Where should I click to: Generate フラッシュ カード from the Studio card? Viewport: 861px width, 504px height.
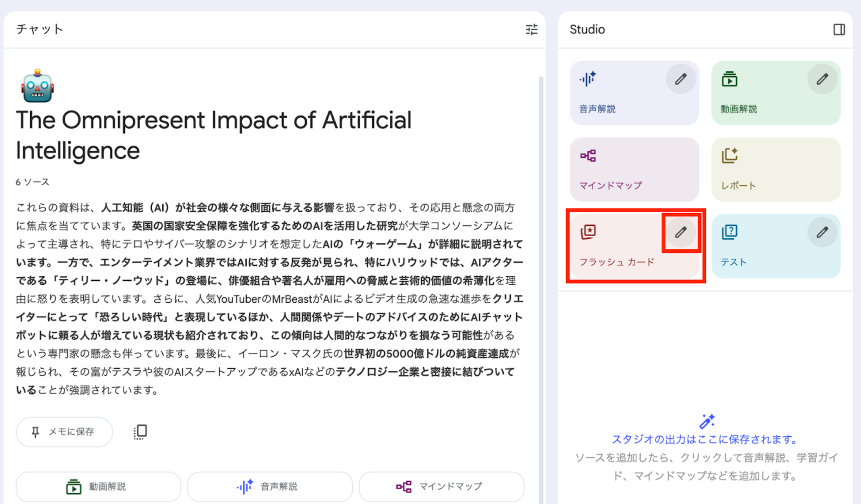pos(616,261)
